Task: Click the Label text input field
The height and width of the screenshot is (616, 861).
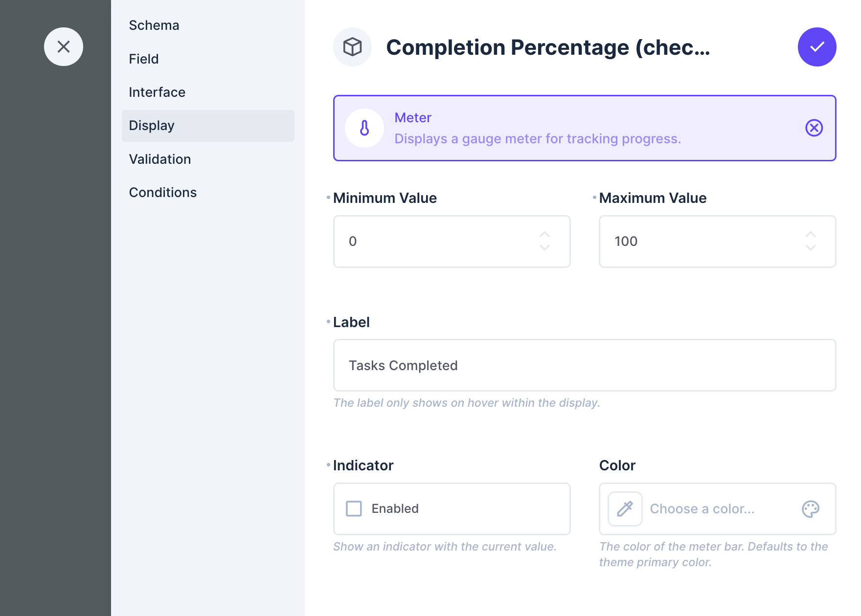Action: (585, 366)
